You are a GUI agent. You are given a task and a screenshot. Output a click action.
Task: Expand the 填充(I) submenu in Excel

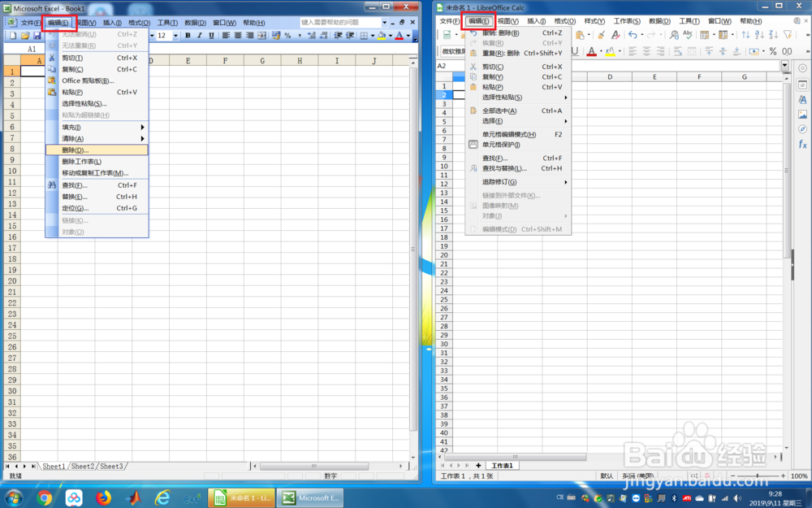tap(97, 127)
